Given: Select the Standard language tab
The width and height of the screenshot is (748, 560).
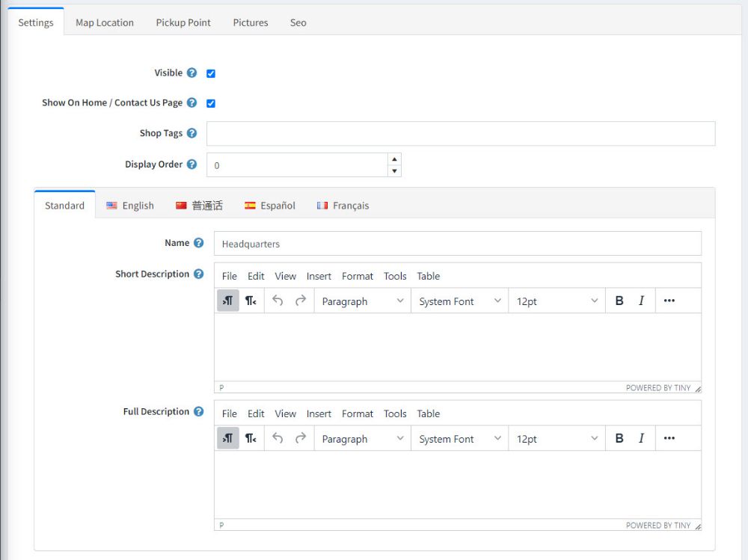Looking at the screenshot, I should point(64,206).
